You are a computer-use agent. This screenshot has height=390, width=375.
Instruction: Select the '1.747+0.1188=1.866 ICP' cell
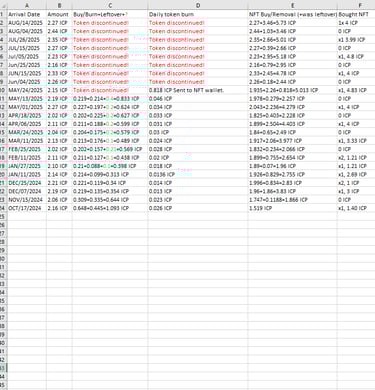(293, 199)
